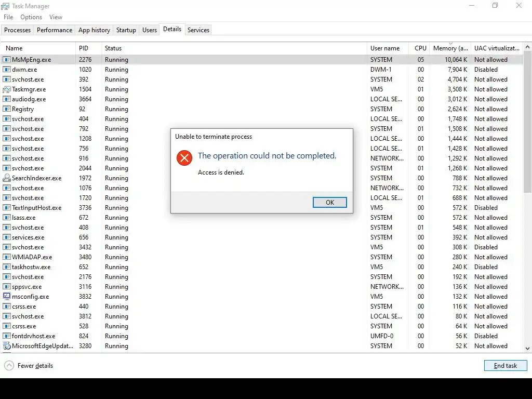
Task: Click the Fewer details link
Action: point(35,366)
